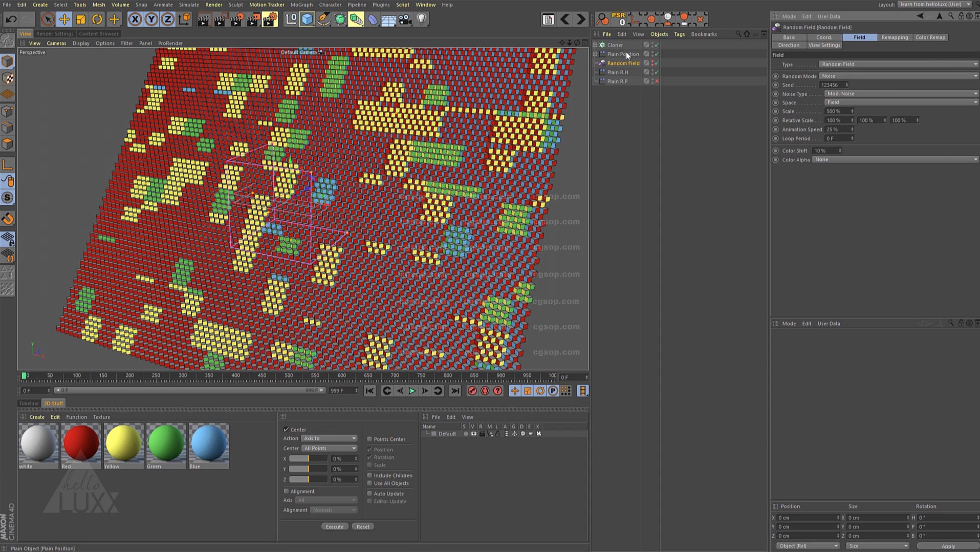Enable the Include Children checkbox

(x=369, y=475)
